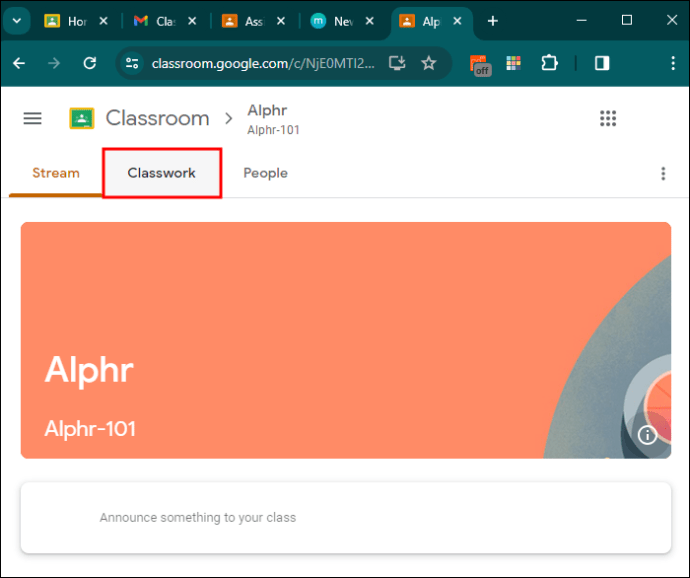Image resolution: width=690 pixels, height=578 pixels.
Task: Close the New teal-icon browser tab
Action: click(x=370, y=21)
